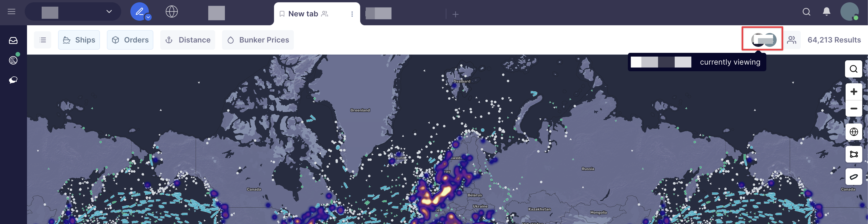This screenshot has height=224, width=868.
Task: Open the globe map view icon
Action: (x=171, y=12)
